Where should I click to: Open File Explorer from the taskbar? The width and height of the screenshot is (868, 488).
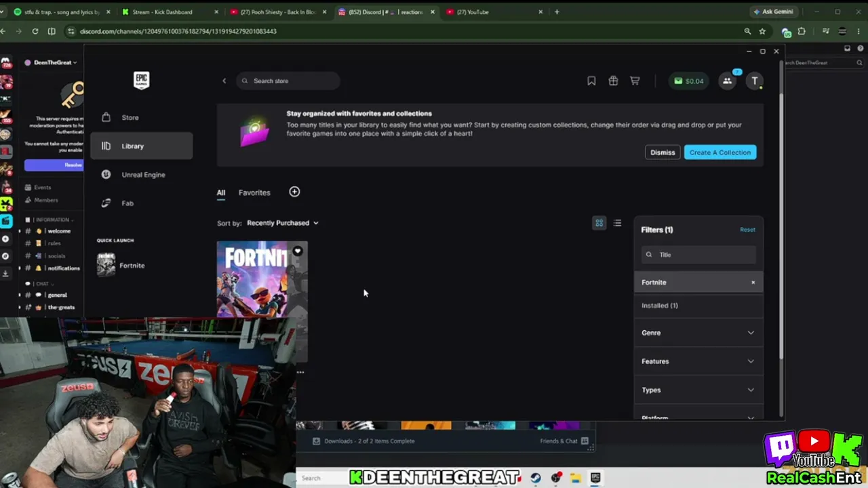click(x=576, y=478)
